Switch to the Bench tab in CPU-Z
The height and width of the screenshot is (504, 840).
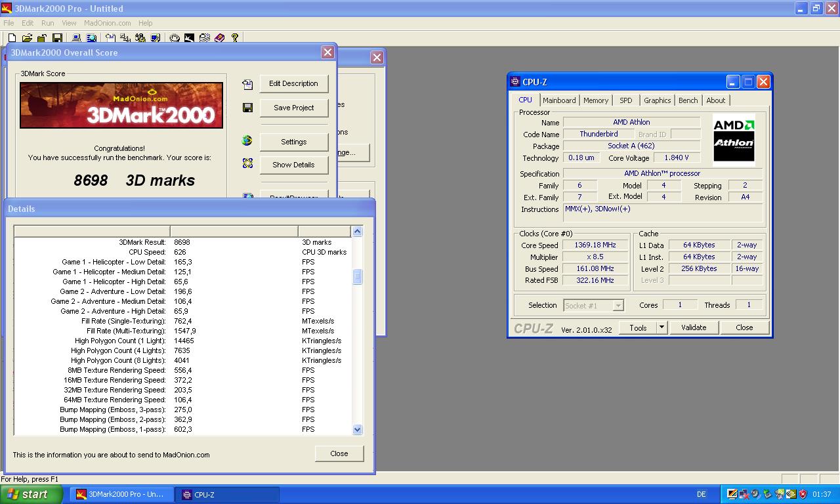click(x=688, y=100)
